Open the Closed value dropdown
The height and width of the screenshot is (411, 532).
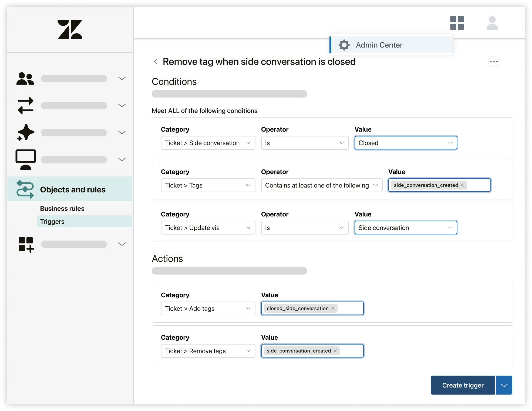click(406, 143)
